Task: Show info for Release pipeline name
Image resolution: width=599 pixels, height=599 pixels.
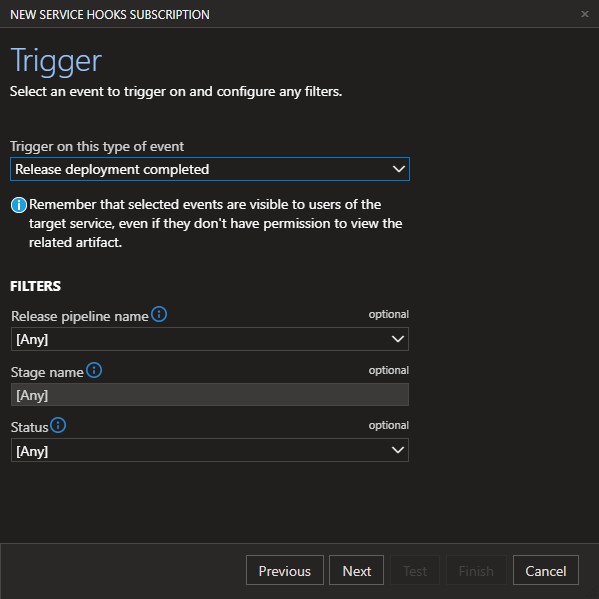Action: coord(159,314)
